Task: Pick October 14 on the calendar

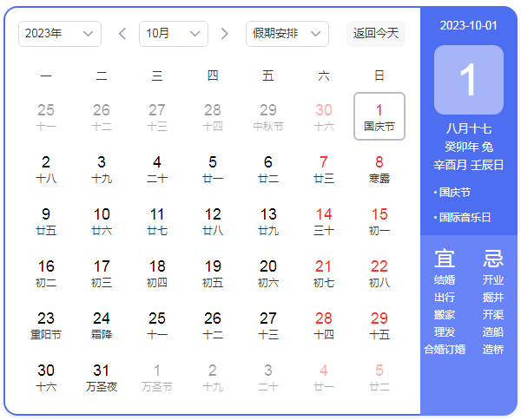Action: pyautogui.click(x=324, y=221)
